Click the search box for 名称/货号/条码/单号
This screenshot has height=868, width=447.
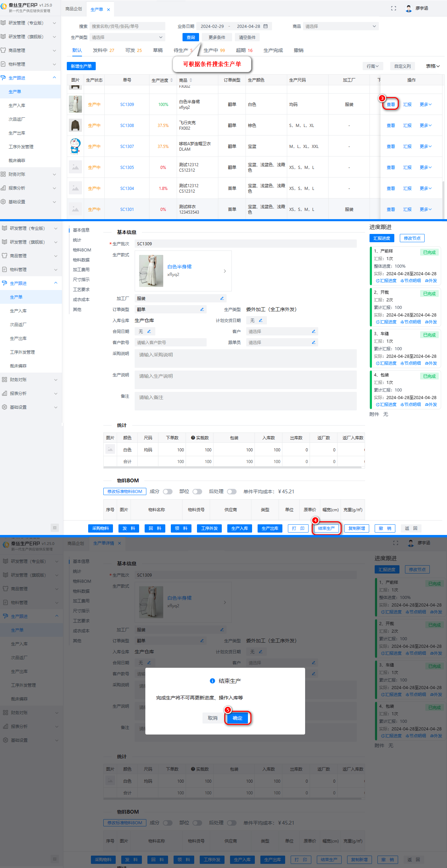(x=127, y=26)
